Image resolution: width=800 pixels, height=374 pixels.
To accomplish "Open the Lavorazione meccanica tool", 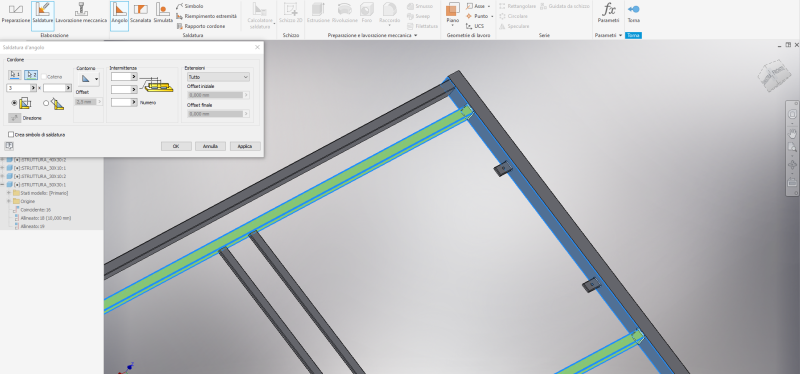I will [81, 14].
